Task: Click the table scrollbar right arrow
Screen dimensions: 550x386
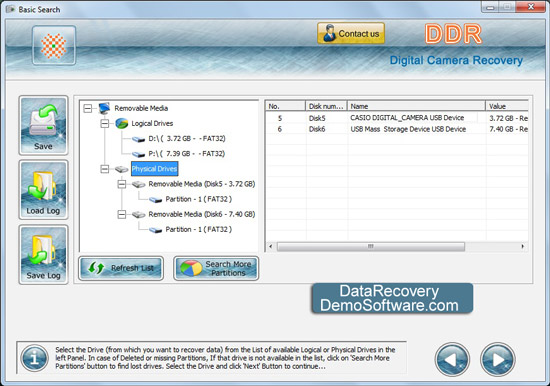Action: pos(523,246)
